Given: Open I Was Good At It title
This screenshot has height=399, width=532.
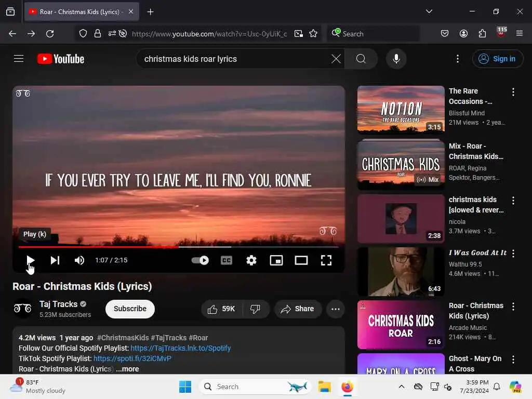Looking at the screenshot, I should pos(477,252).
